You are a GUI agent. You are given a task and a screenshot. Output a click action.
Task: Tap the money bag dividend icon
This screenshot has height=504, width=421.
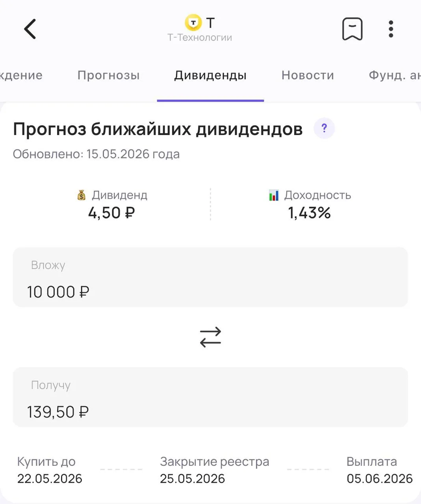coord(82,195)
